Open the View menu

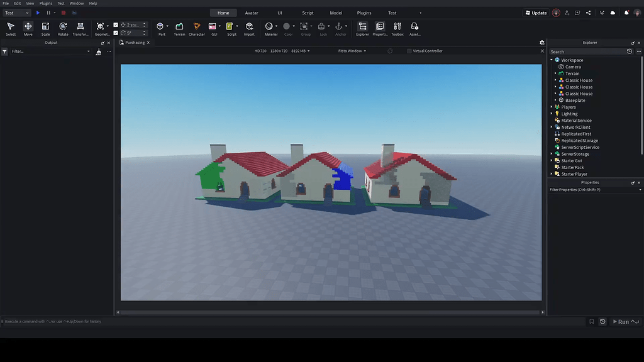click(x=30, y=3)
